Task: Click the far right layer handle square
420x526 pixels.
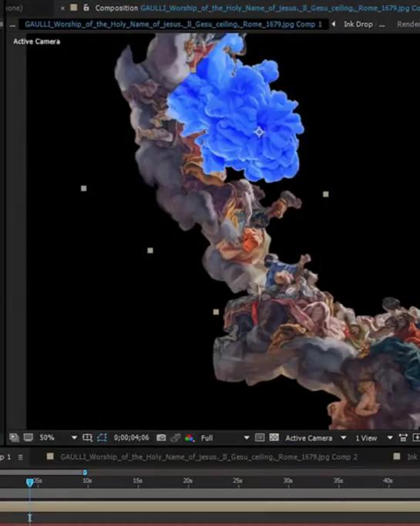Action: point(326,194)
